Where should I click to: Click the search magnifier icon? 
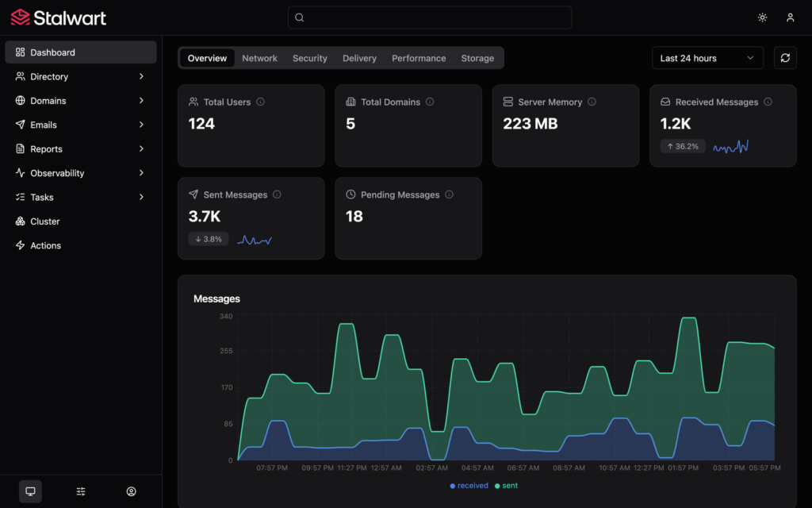[299, 17]
